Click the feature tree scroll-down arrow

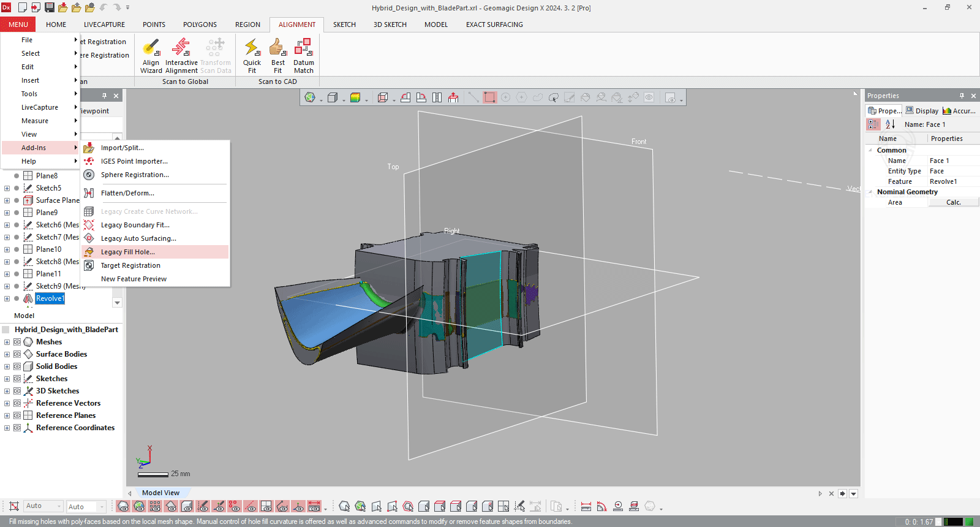tap(117, 303)
